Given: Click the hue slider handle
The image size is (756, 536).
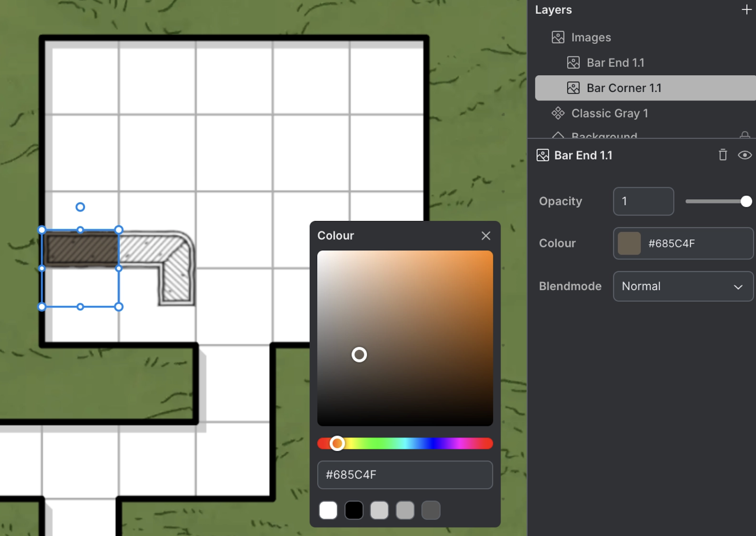Looking at the screenshot, I should (x=337, y=443).
